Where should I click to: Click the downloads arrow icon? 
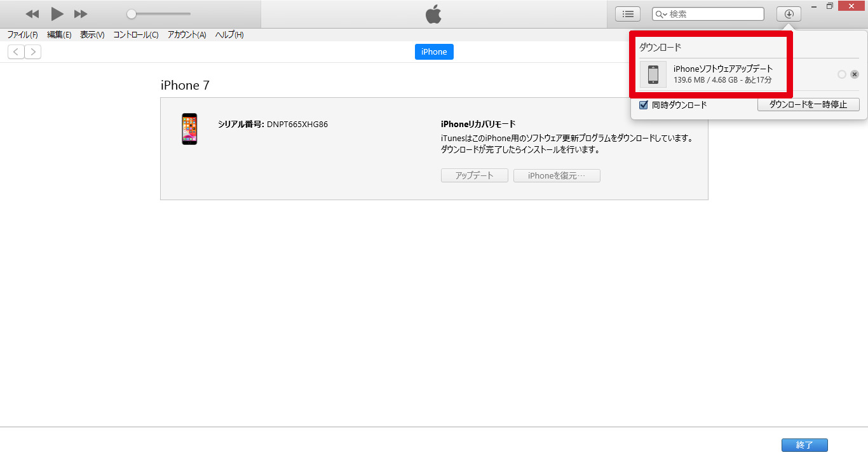click(789, 14)
